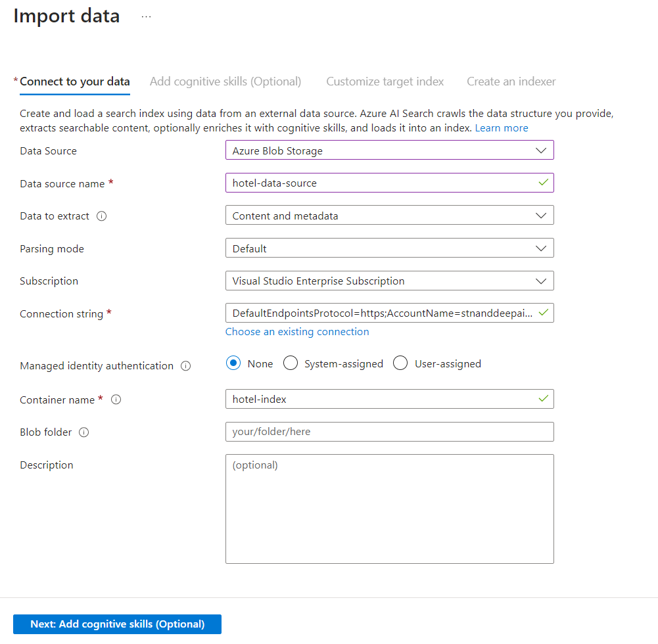Click Next: Add cognitive skills button
658x644 pixels.
coord(117,624)
